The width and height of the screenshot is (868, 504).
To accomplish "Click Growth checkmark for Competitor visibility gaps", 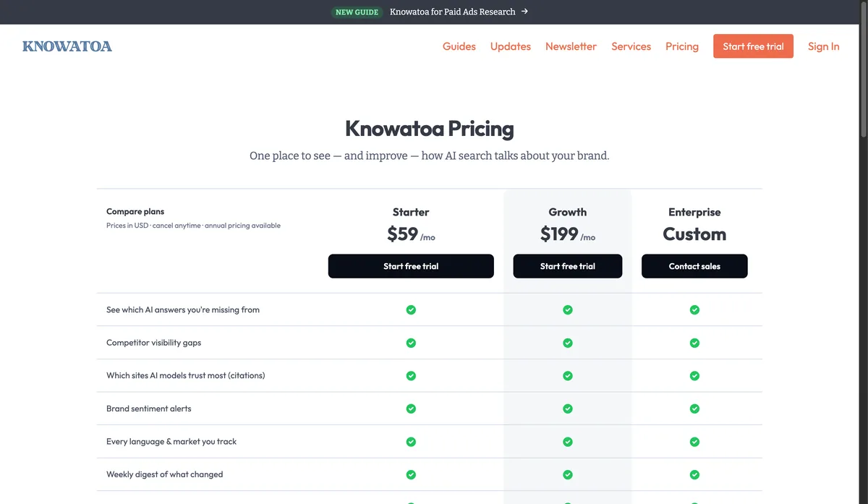I will pos(568,343).
